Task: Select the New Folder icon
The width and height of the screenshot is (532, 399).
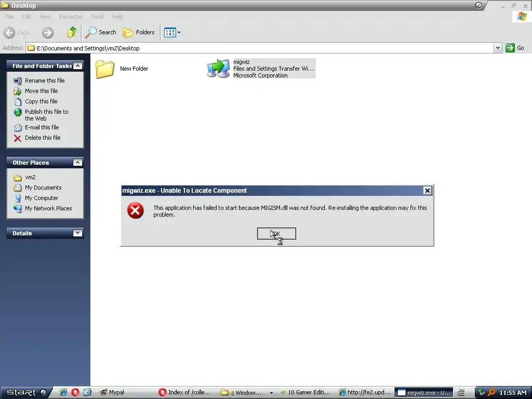Action: point(105,69)
